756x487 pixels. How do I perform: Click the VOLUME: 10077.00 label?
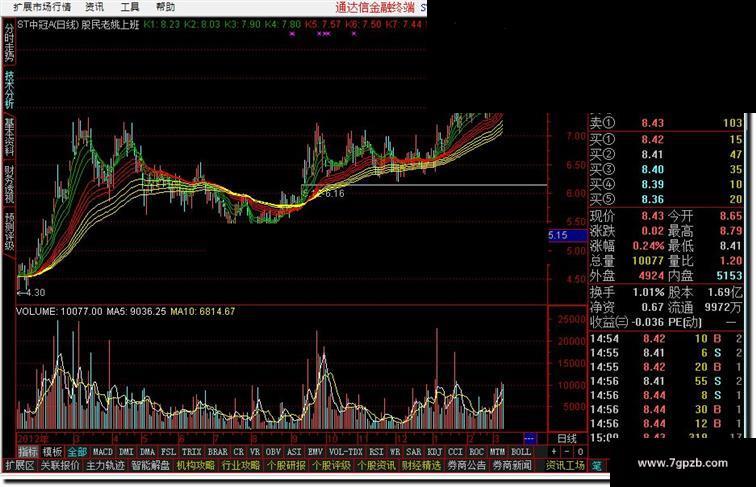point(59,311)
